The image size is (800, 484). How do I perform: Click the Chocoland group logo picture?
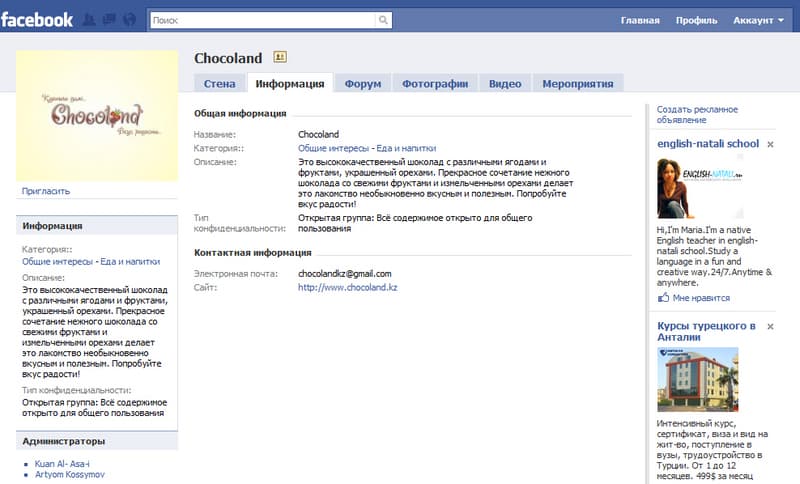pyautogui.click(x=97, y=115)
